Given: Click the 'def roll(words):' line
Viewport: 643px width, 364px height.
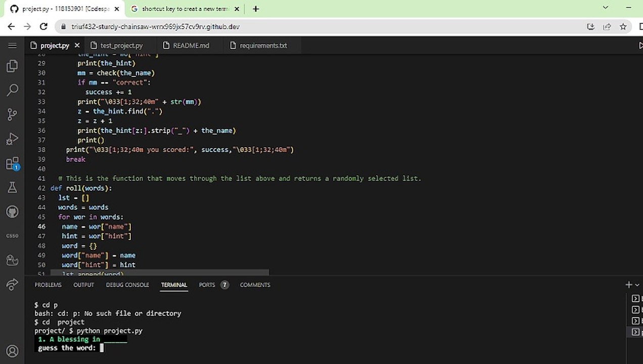Looking at the screenshot, I should pyautogui.click(x=81, y=188).
